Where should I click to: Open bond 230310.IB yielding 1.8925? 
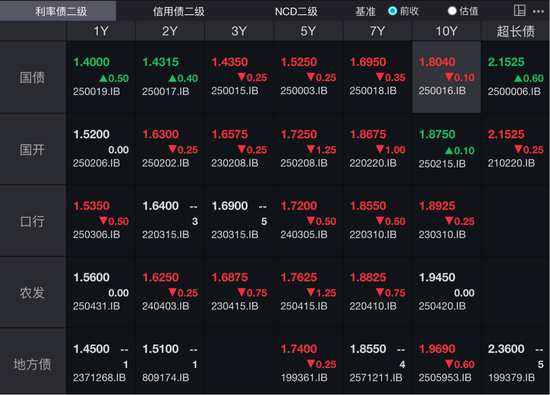(446, 221)
